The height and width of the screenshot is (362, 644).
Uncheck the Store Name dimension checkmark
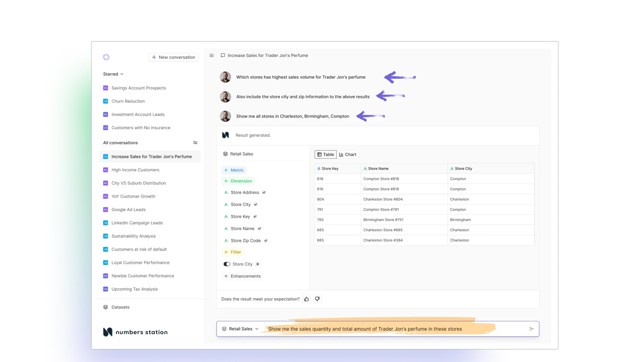click(x=259, y=228)
